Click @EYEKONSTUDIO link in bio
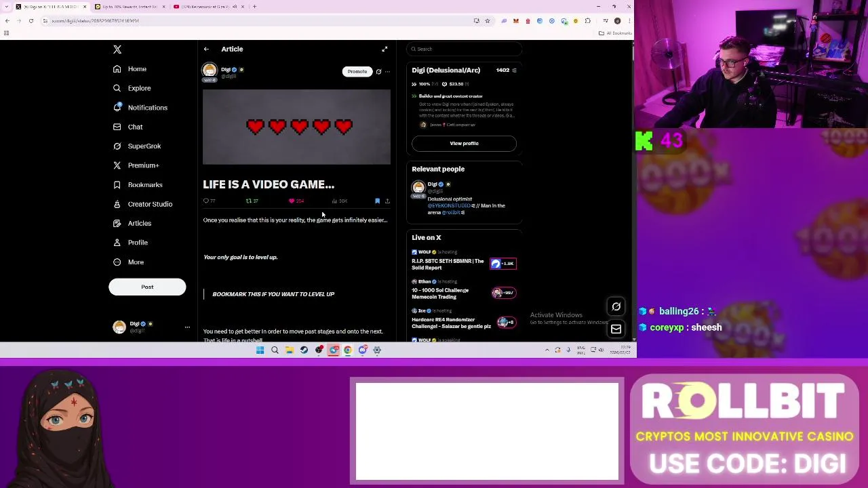The height and width of the screenshot is (488, 868). tap(449, 205)
